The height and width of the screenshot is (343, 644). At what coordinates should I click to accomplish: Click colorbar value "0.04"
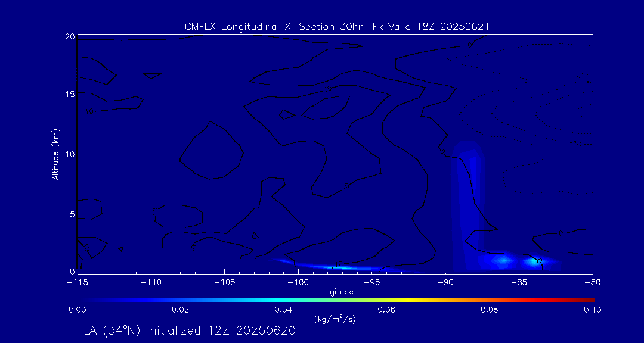284,310
